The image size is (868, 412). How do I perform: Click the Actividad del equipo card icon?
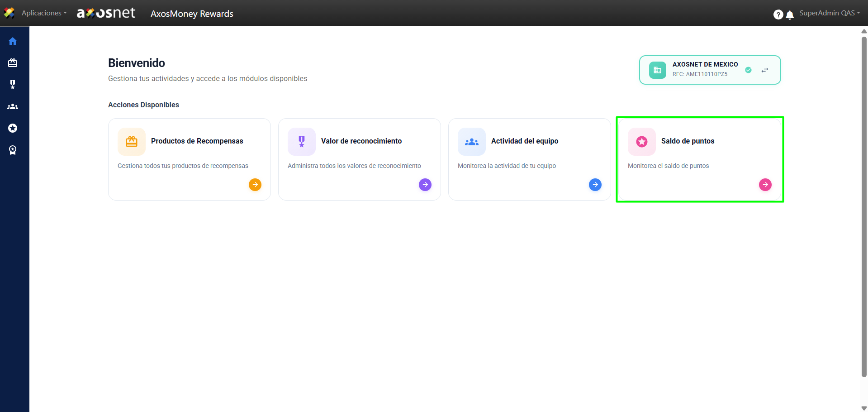click(x=472, y=142)
